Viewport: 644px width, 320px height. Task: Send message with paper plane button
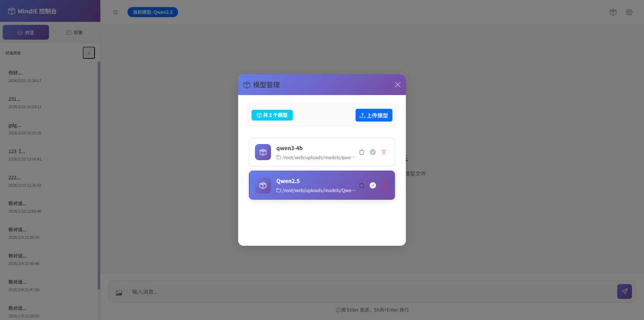point(625,291)
